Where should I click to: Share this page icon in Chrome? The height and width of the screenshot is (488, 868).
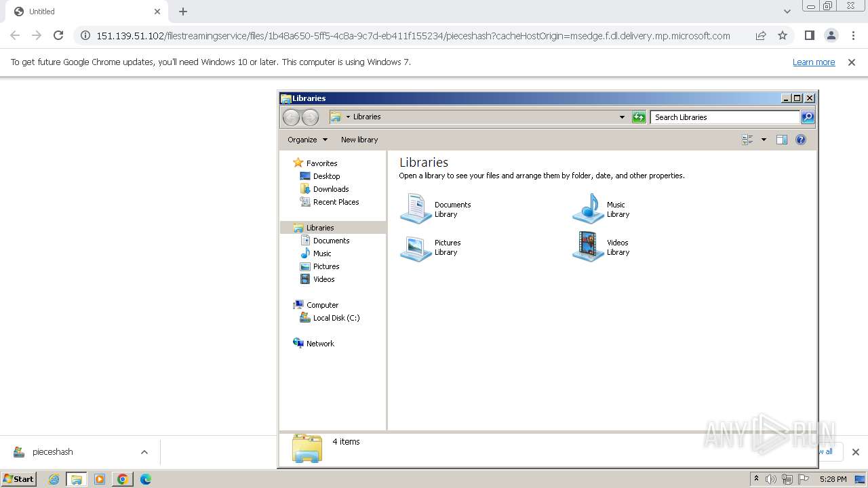pos(761,35)
